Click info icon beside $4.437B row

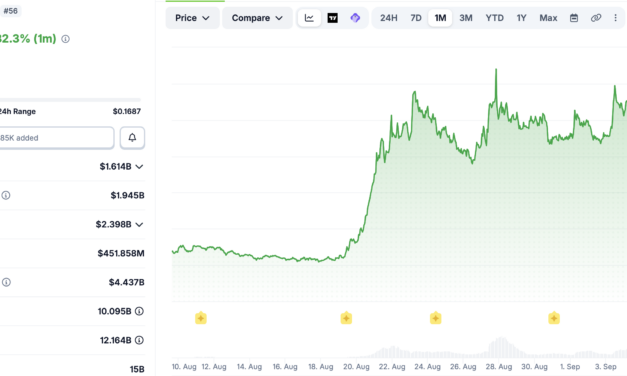(6, 282)
